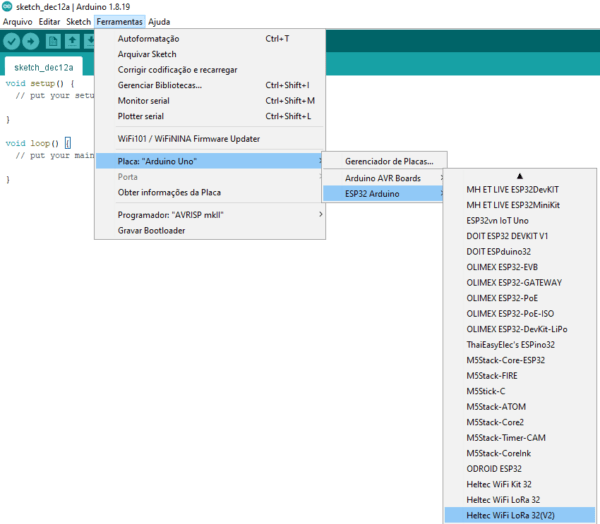600x524 pixels.
Task: Expand Arduino AVR Boards submenu
Action: click(x=384, y=178)
